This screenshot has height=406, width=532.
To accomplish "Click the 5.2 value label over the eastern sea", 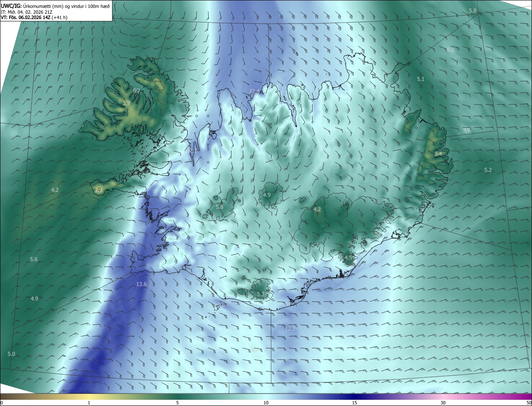I will coord(488,170).
